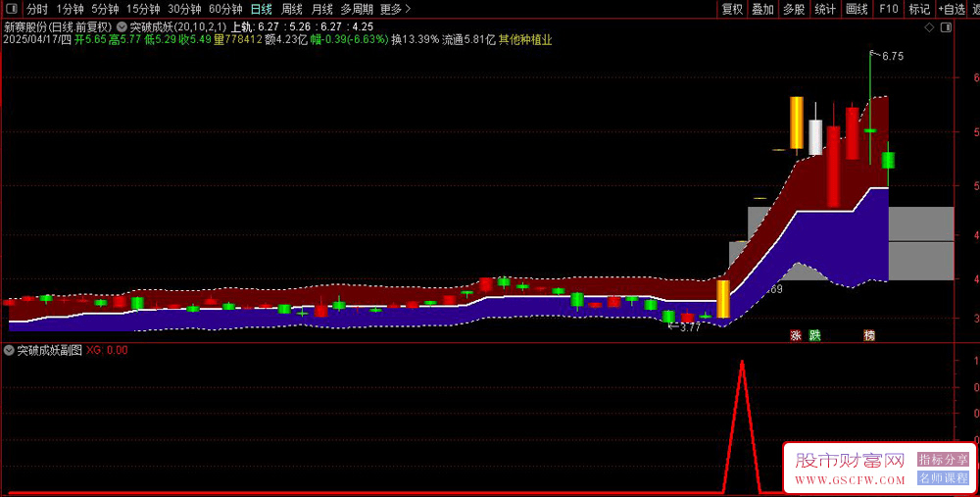Open the 多周期 multi-period view
Image resolution: width=980 pixels, height=497 pixels.
[x=357, y=9]
